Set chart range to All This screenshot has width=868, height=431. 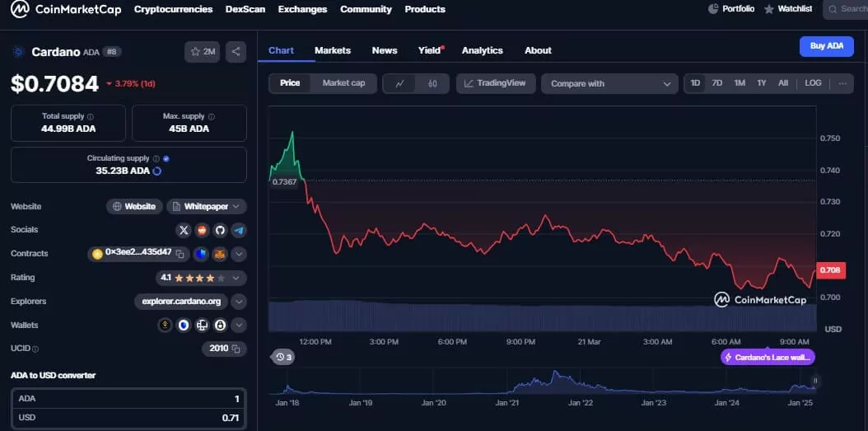point(782,83)
